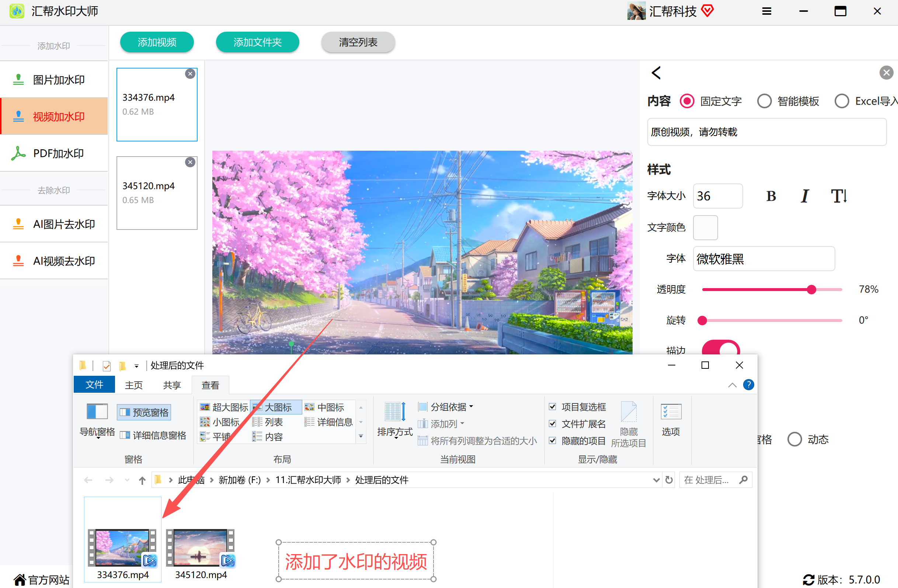
Task: Adjust the 透明度 slider handle
Action: 811,289
